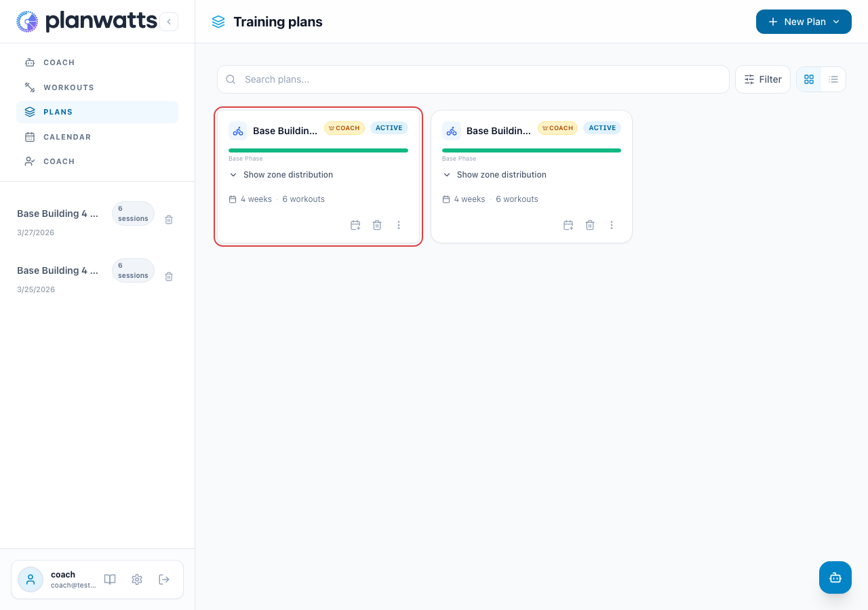Open settings via the gear icon
Image resolution: width=868 pixels, height=610 pixels.
pos(137,579)
